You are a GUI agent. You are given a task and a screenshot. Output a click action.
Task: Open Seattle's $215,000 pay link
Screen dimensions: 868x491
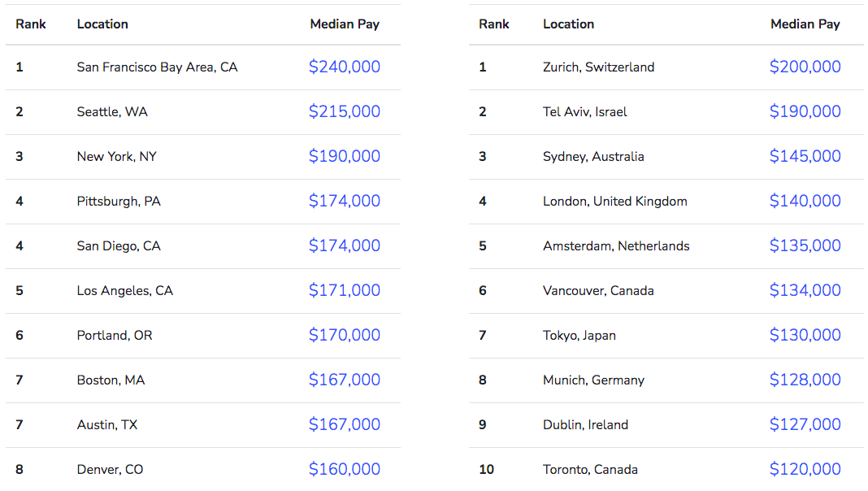pos(344,112)
